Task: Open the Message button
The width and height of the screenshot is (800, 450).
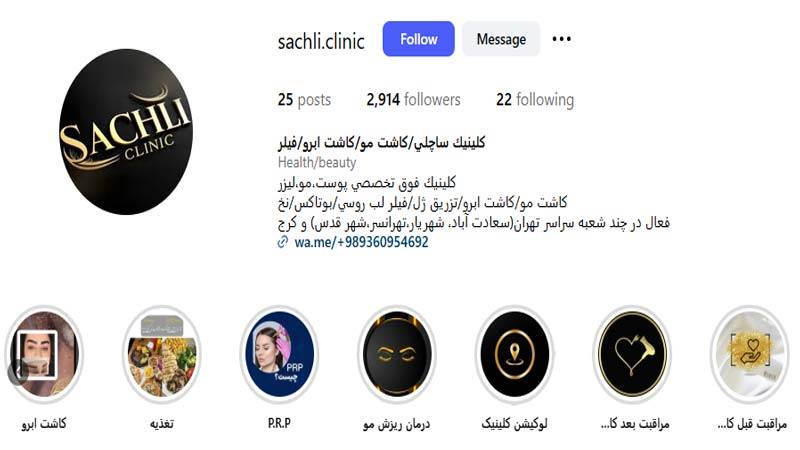Action: [x=501, y=39]
